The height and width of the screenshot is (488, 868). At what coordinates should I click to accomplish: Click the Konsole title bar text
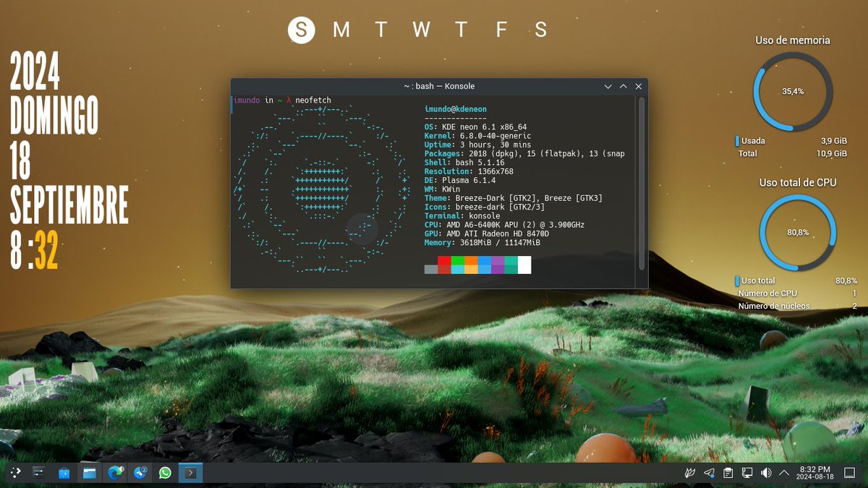tap(439, 86)
